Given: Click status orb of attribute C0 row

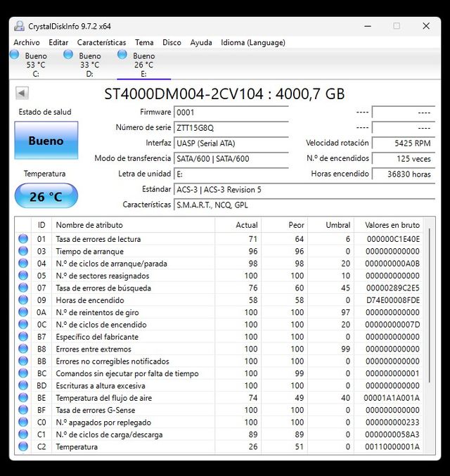Looking at the screenshot, I should click(23, 422).
